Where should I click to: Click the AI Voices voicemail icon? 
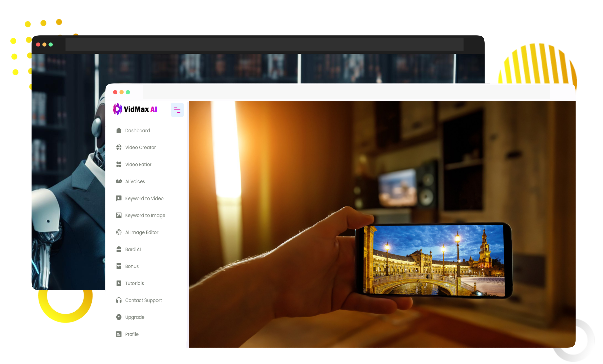119,181
